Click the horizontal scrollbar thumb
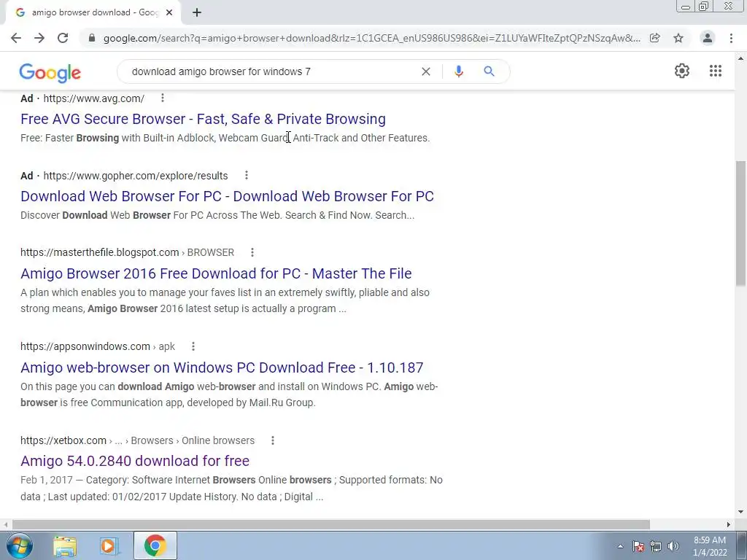This screenshot has width=747, height=560. click(x=330, y=524)
